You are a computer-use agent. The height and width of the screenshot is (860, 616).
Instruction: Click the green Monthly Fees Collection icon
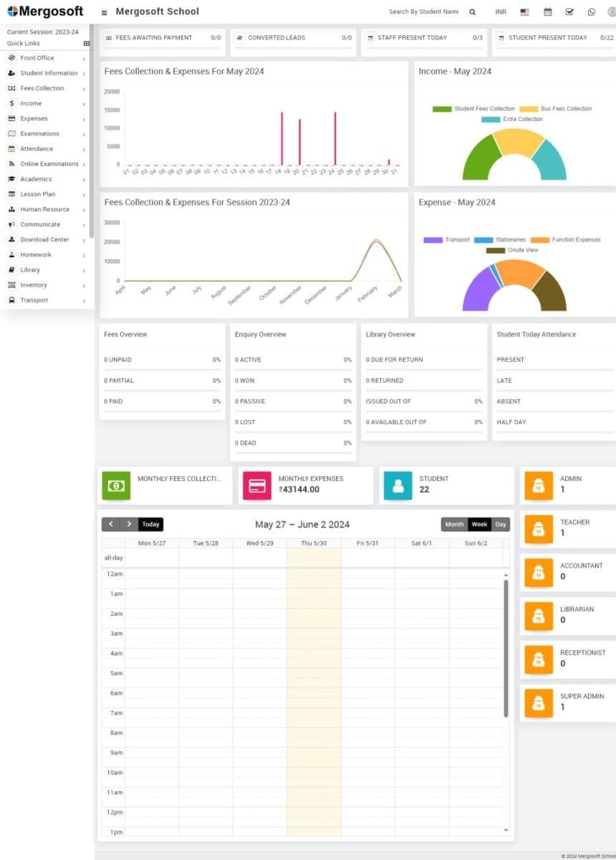pos(116,485)
